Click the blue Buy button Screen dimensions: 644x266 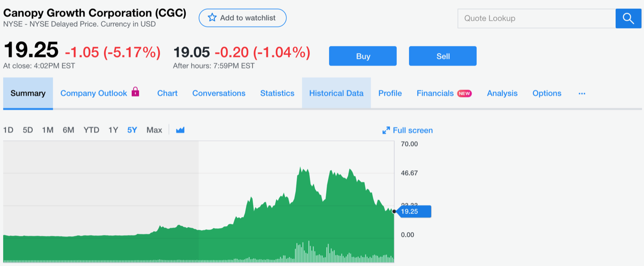coord(363,56)
